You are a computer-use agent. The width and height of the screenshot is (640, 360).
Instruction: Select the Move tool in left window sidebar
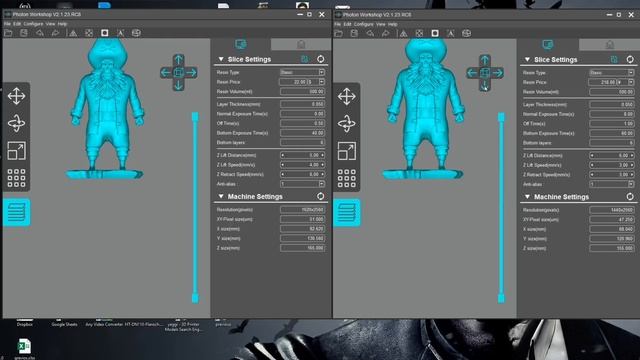click(16, 96)
